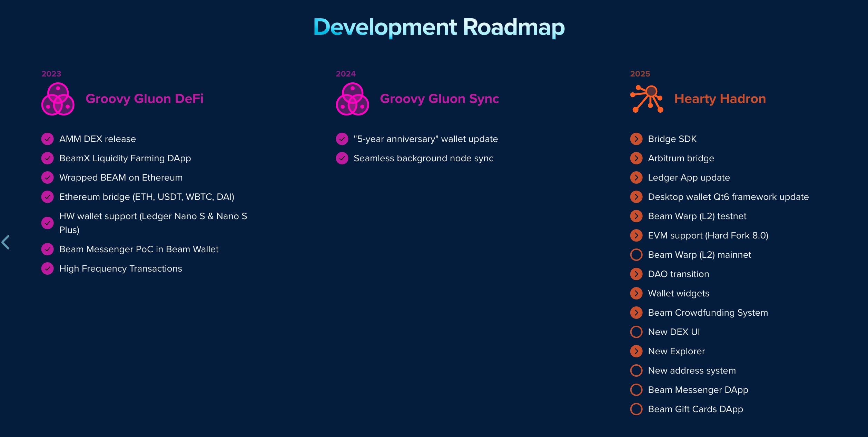868x437 pixels.
Task: Click checkmark icon beside AMM DEX release
Action: pos(48,139)
